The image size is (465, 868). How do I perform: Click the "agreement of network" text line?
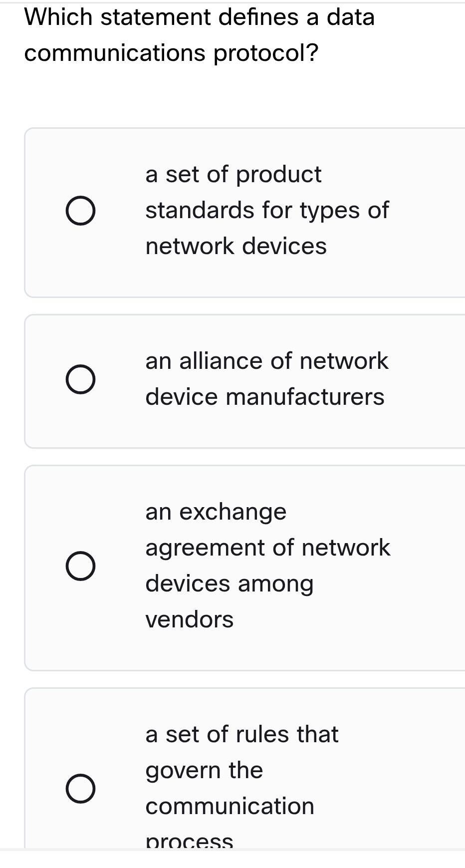point(268,548)
